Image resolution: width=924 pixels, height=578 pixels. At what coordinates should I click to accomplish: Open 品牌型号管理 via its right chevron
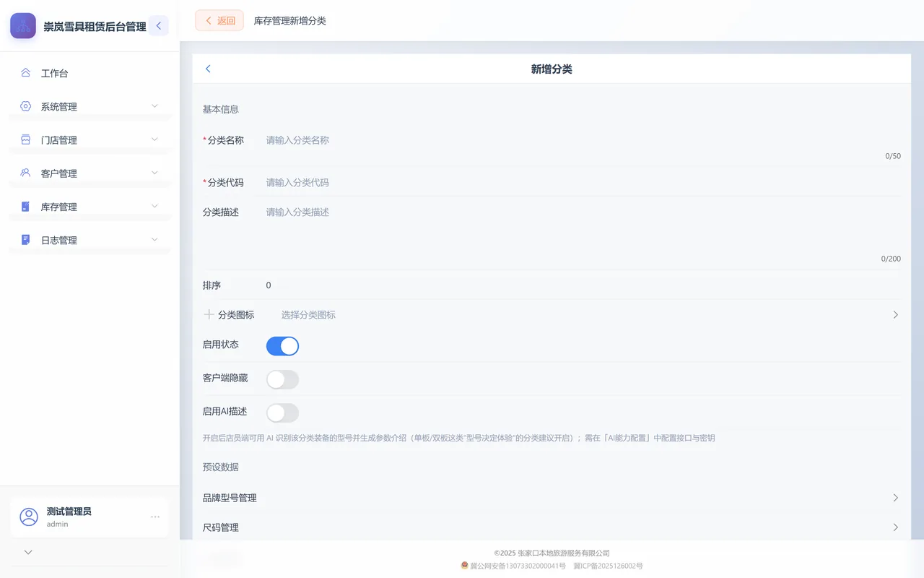point(895,498)
